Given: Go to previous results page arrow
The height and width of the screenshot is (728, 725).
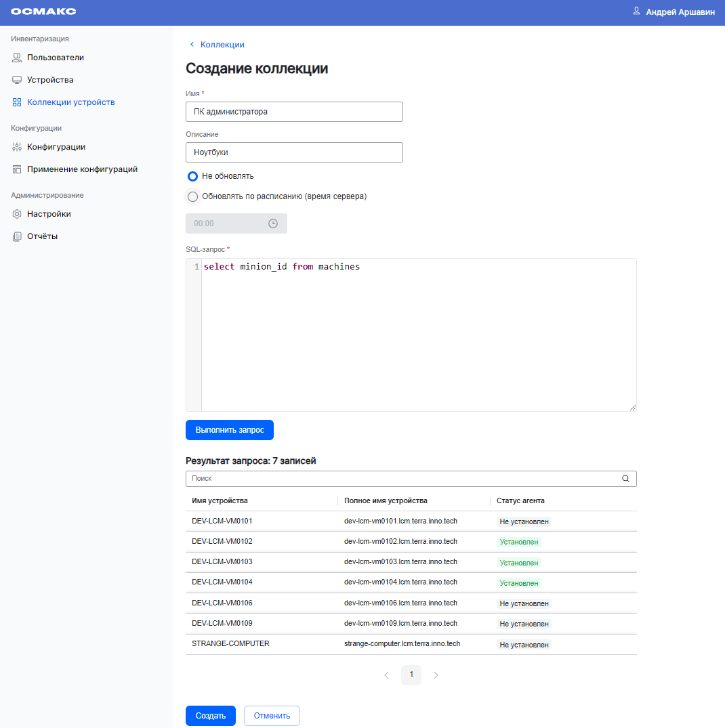Looking at the screenshot, I should pos(386,675).
